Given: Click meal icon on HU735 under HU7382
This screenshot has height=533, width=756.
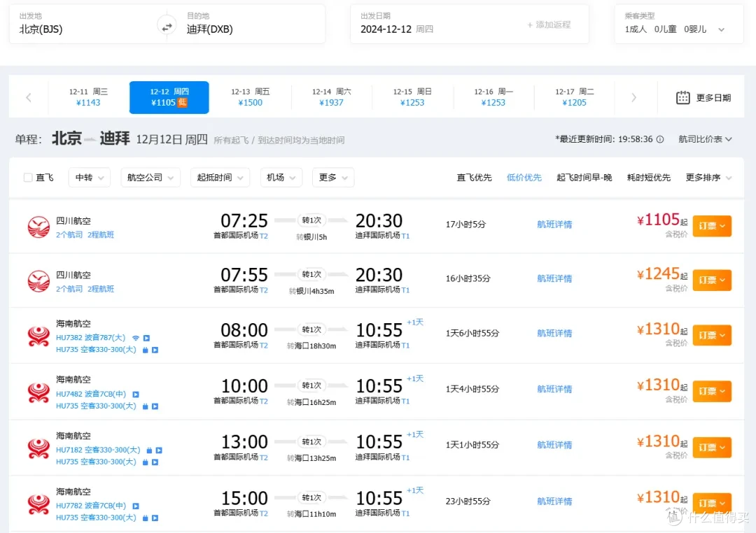Looking at the screenshot, I should pos(145,350).
